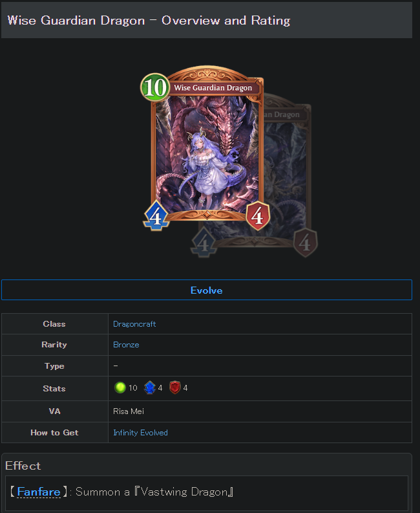This screenshot has width=420, height=513.
Task: Click the faded defense shield on evolved card
Action: 305,243
